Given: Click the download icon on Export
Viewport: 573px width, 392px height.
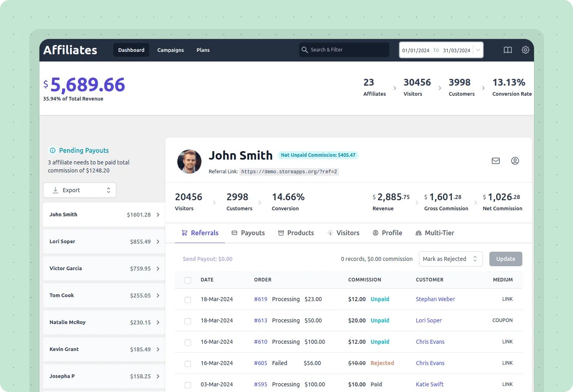Looking at the screenshot, I should pyautogui.click(x=55, y=190).
